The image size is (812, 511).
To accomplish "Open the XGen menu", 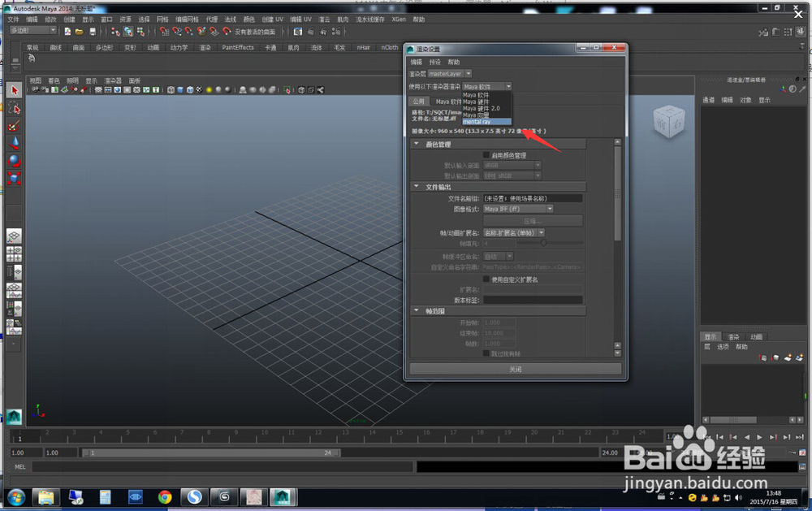I will [399, 19].
